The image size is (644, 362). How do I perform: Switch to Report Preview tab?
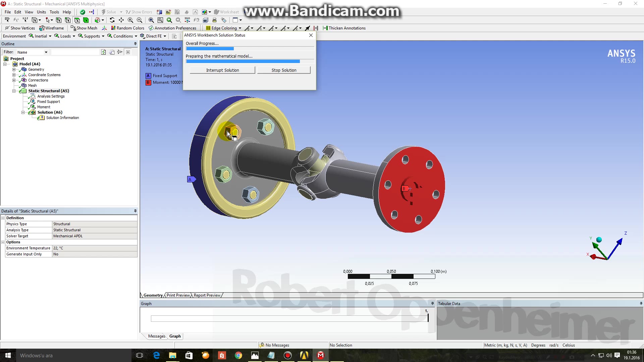tap(207, 295)
